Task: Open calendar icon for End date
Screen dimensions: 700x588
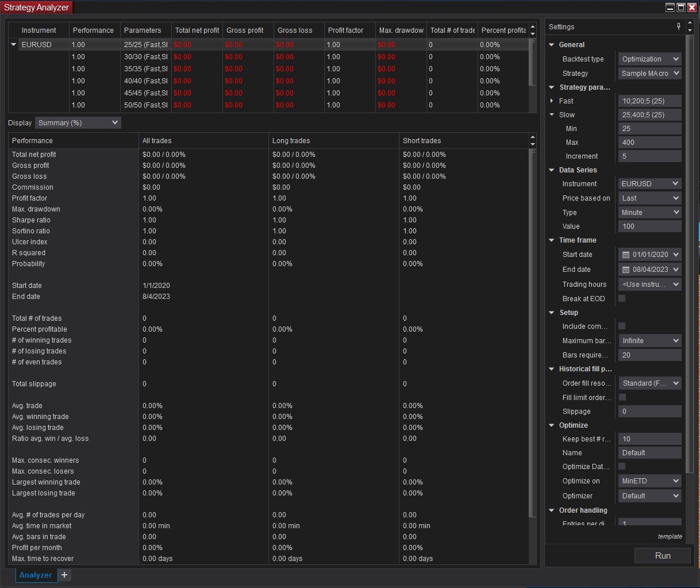Action: tap(626, 270)
